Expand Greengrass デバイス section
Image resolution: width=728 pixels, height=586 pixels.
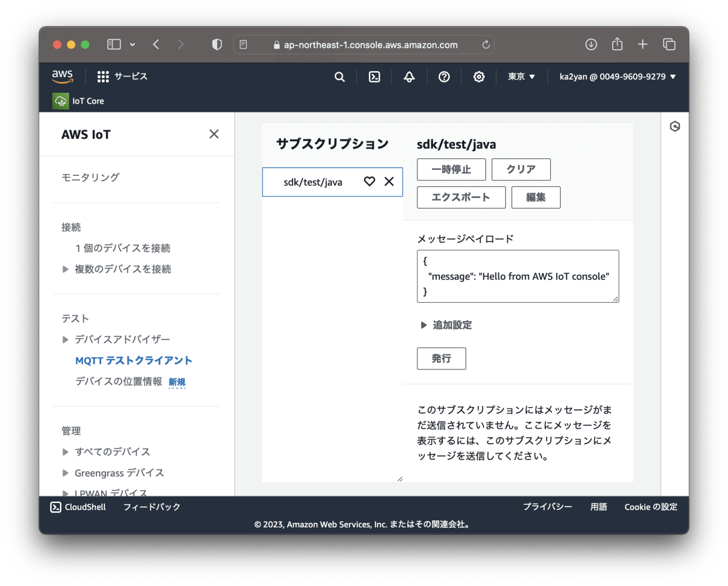pos(66,473)
